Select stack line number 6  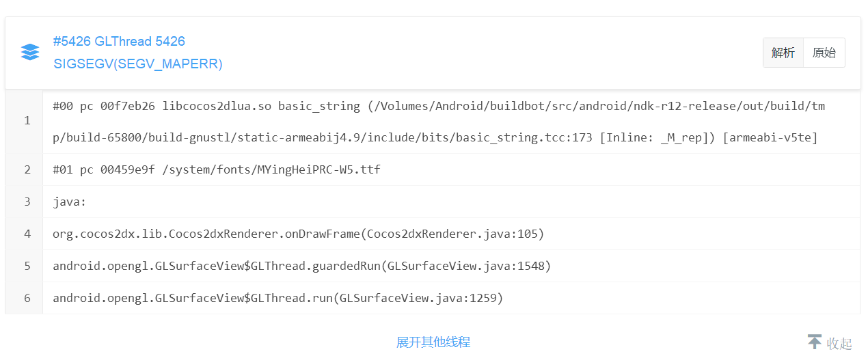point(27,298)
